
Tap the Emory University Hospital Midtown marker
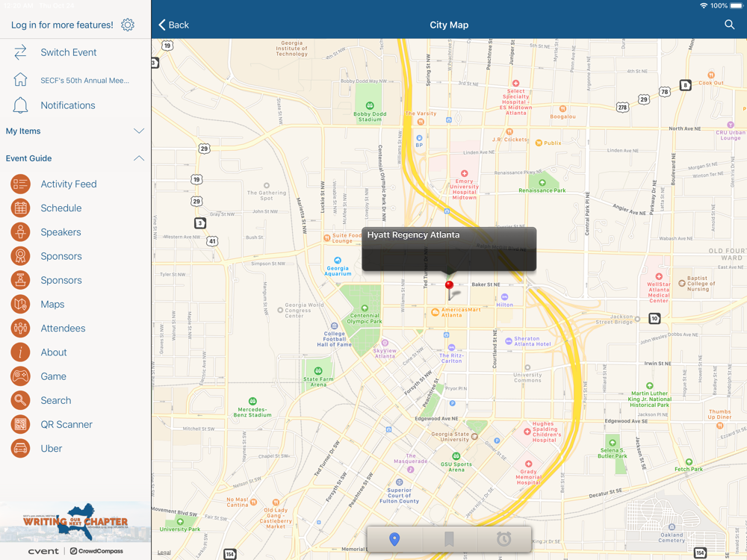464,173
